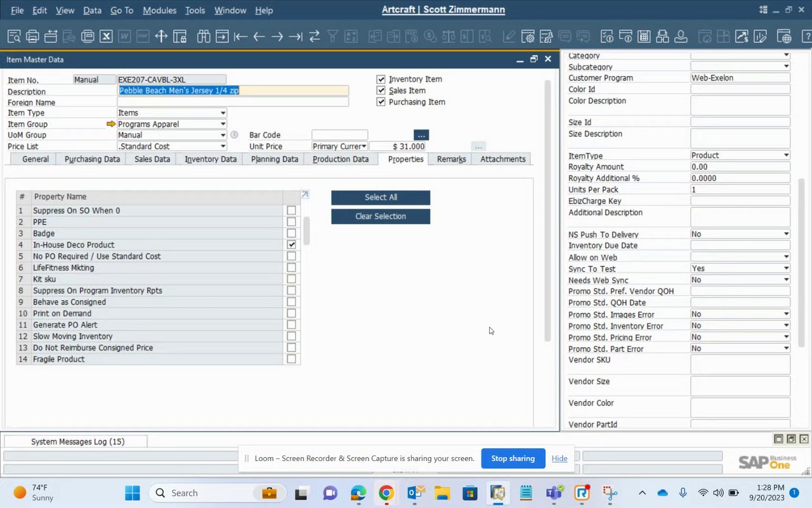The height and width of the screenshot is (508, 812).
Task: Click the Customer Program Web-Exelon field
Action: pos(740,78)
